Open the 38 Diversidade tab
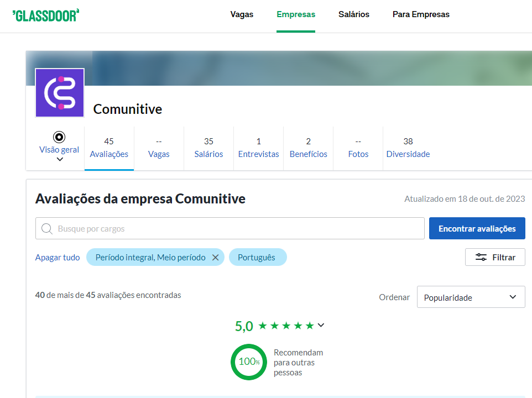 [x=408, y=148]
